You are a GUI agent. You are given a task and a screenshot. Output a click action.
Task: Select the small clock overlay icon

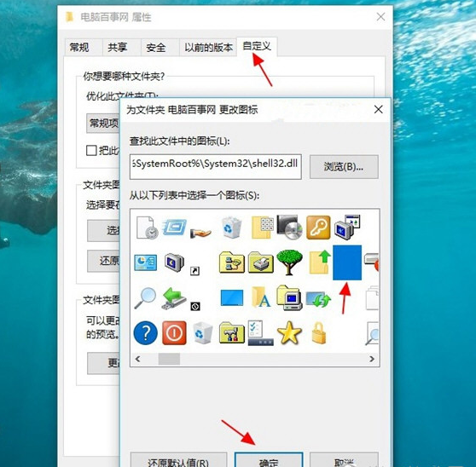(194, 307)
